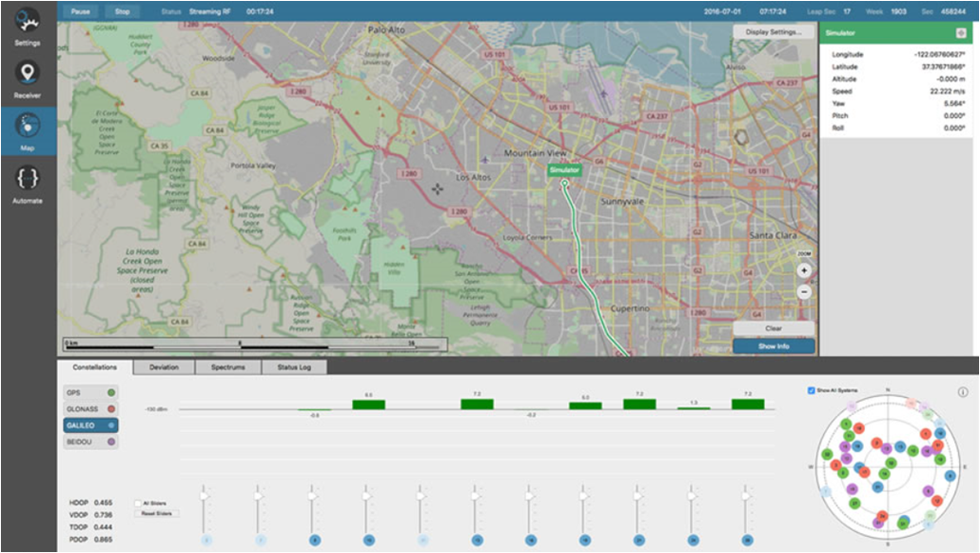Pause the simulation
The width and height of the screenshot is (980, 553).
coord(80,11)
